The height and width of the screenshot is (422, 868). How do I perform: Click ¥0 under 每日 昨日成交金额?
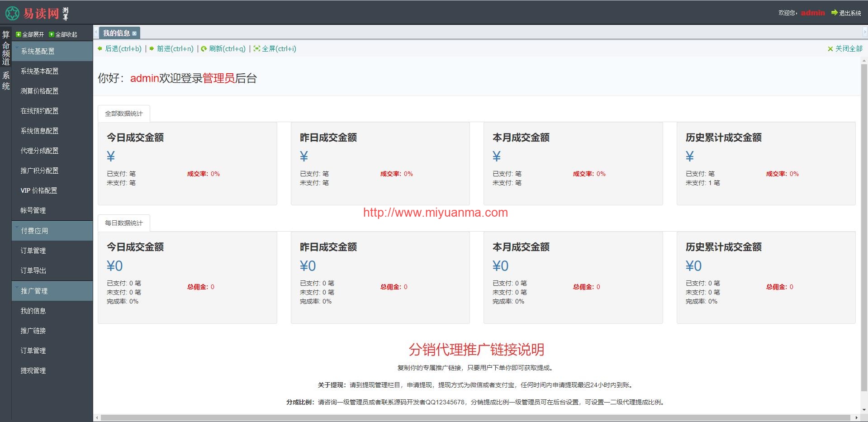[x=308, y=266]
